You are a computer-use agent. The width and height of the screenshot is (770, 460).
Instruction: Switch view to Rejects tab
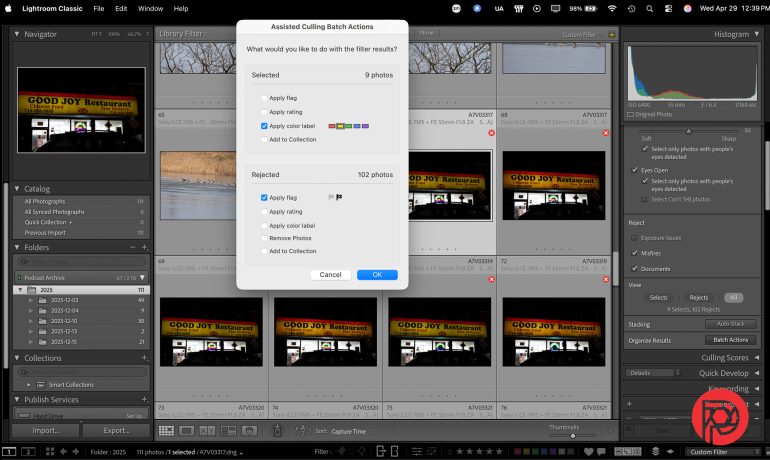pyautogui.click(x=698, y=298)
